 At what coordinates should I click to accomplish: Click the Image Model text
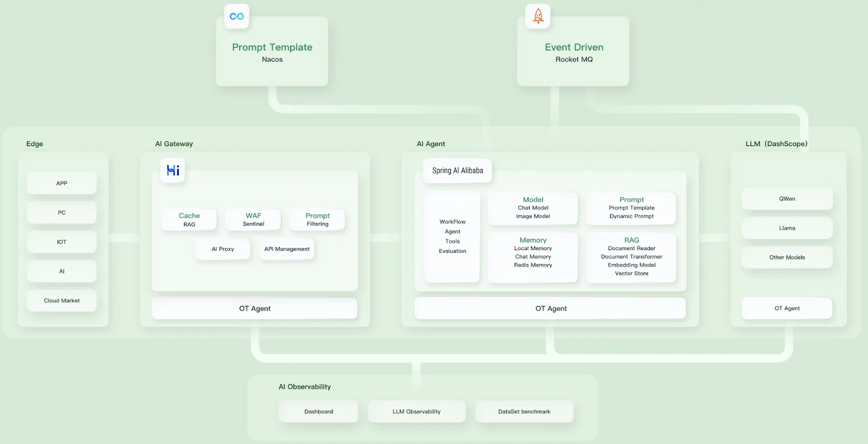pos(533,216)
